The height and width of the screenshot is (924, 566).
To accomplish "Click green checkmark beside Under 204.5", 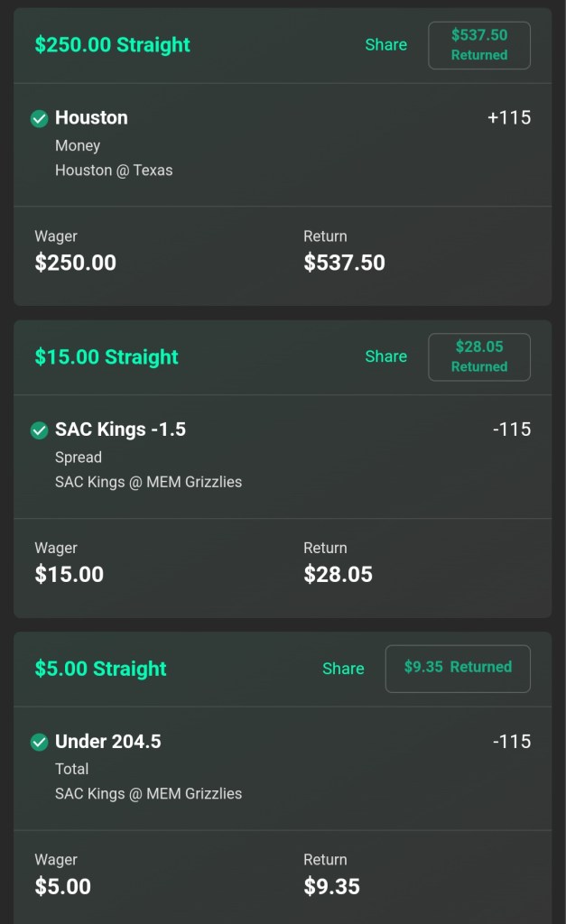I will 39,742.
